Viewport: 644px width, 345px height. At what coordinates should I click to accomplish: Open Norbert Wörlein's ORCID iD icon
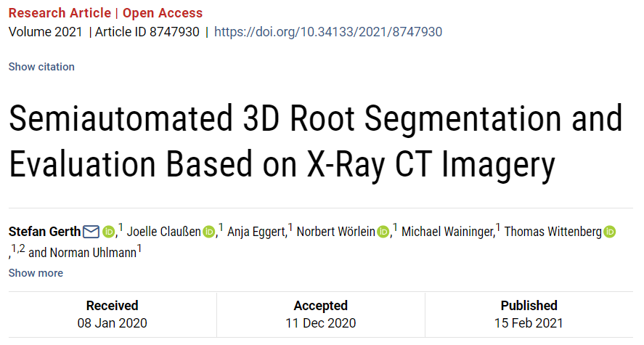click(383, 232)
